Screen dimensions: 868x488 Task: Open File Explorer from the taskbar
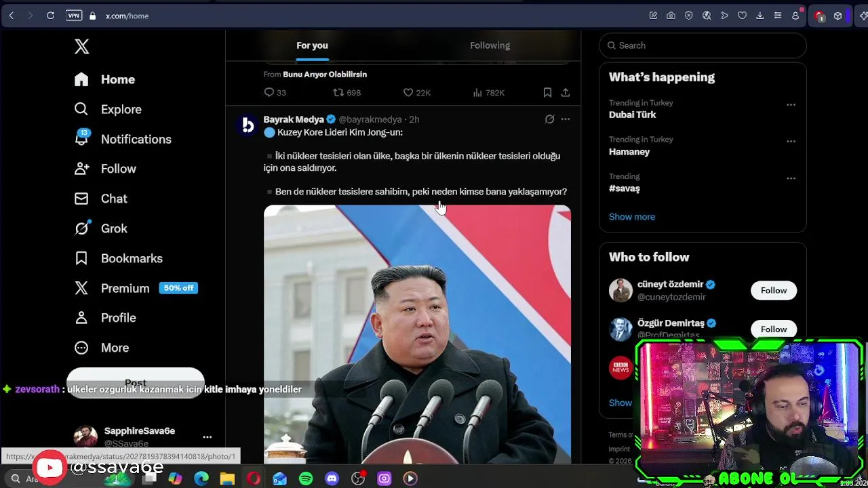tap(227, 479)
